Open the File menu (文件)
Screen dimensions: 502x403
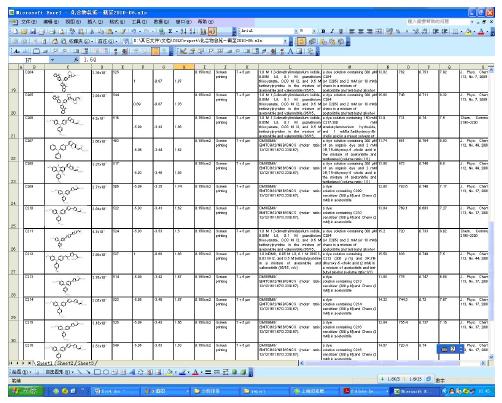28,22
